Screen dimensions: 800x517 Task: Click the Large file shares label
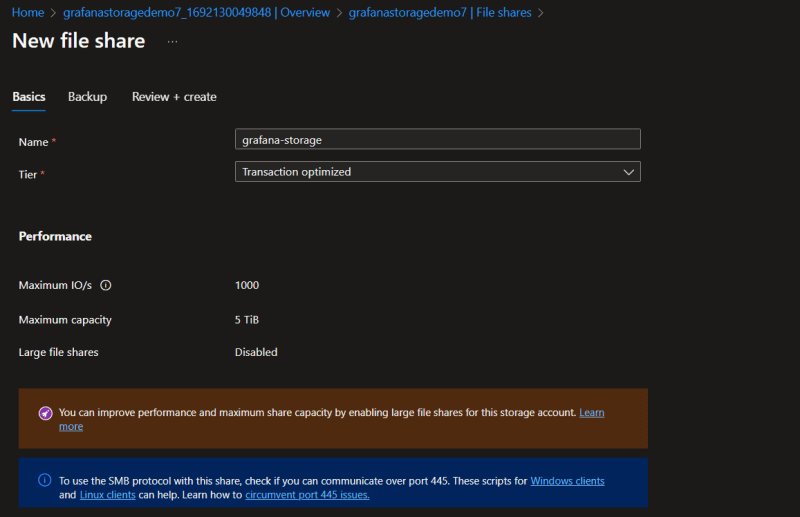58,352
